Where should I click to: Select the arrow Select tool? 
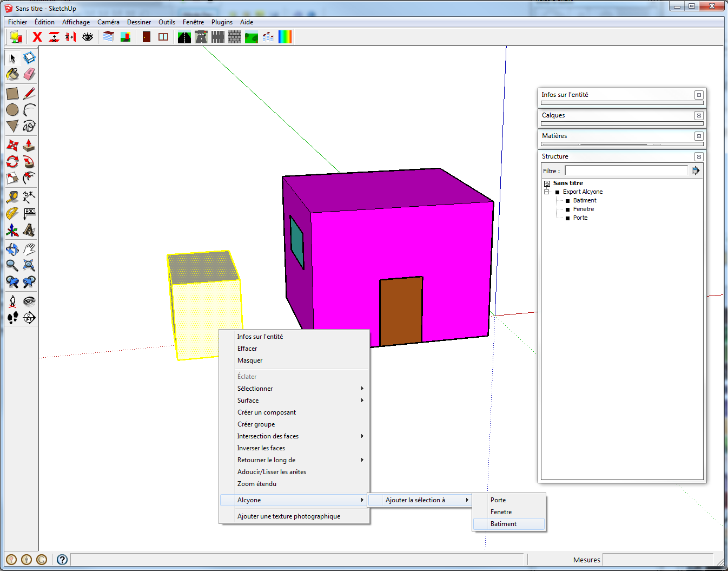click(12, 58)
